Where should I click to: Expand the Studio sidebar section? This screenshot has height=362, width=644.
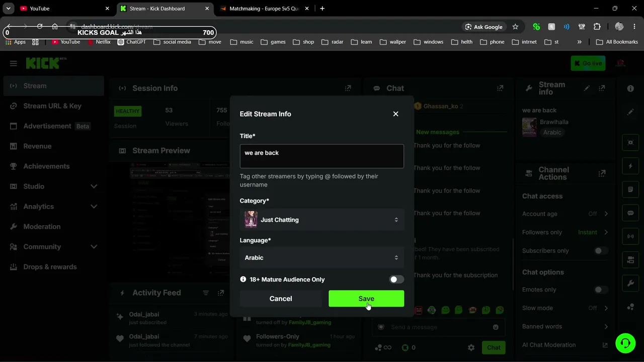[53, 187]
